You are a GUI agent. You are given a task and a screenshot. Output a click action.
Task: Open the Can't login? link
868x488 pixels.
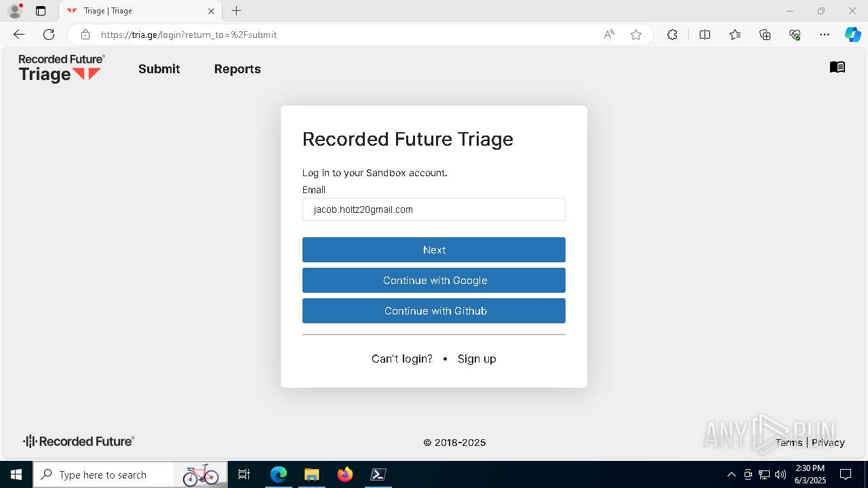tap(402, 359)
